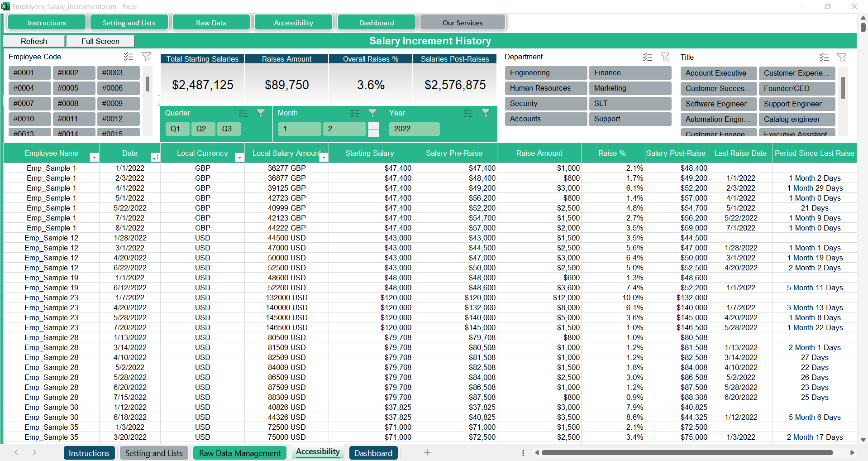The width and height of the screenshot is (868, 461).
Task: Clear the Year slicer filter
Action: (485, 113)
